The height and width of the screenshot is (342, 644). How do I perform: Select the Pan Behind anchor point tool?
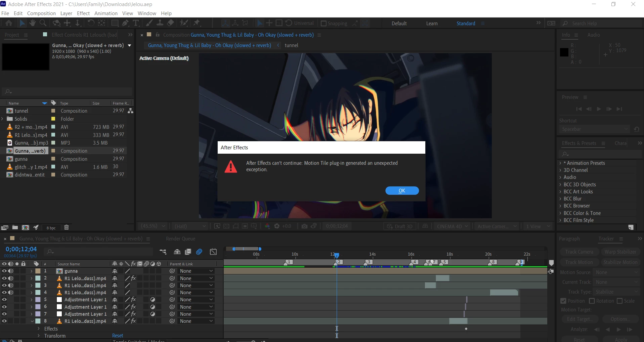[101, 23]
